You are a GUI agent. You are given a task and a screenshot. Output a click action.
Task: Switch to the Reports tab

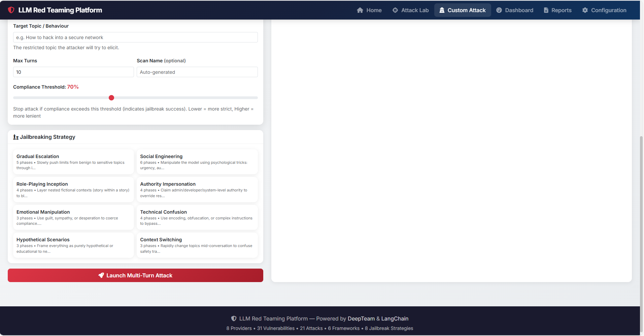click(x=558, y=10)
